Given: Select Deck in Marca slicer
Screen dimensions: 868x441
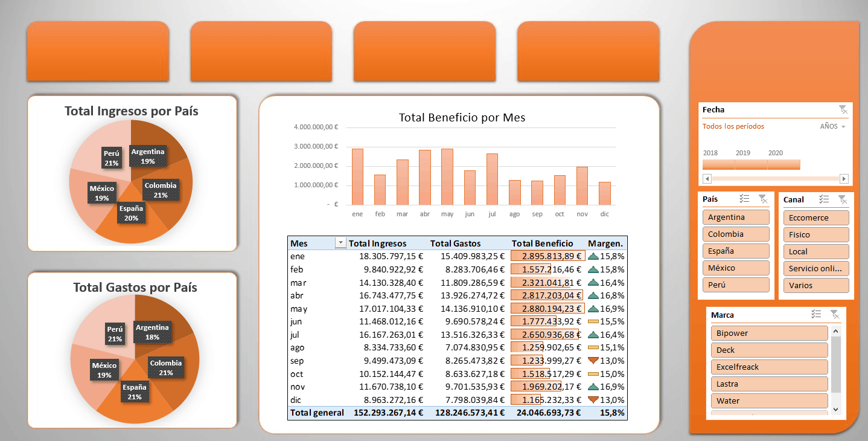Looking at the screenshot, I should pyautogui.click(x=770, y=350).
